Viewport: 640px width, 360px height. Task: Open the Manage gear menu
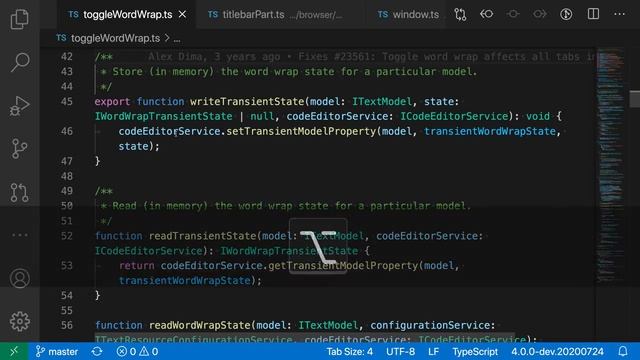point(20,322)
